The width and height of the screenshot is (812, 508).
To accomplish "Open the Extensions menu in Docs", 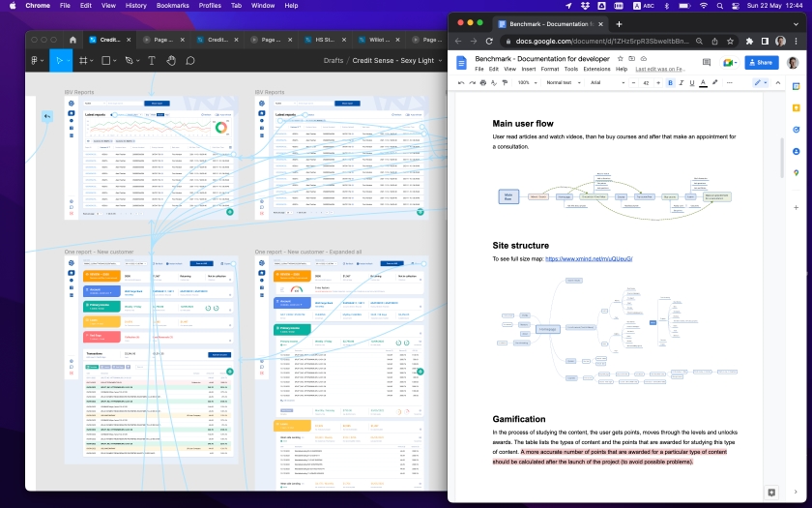I will click(x=596, y=69).
